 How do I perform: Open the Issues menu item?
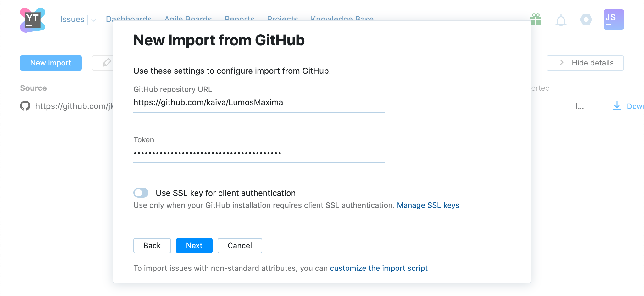[72, 19]
